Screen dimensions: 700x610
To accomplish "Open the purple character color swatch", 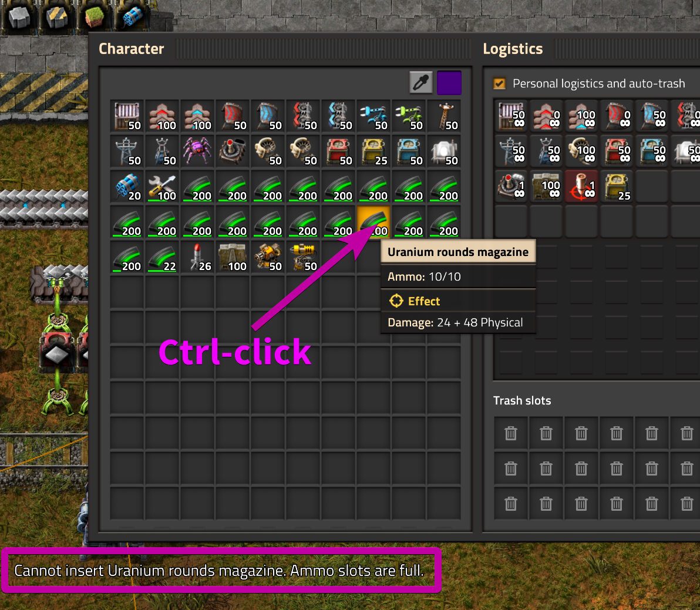I will (x=449, y=83).
